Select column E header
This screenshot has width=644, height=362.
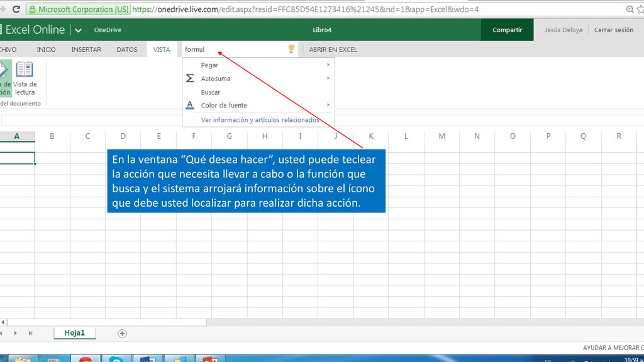pos(158,136)
